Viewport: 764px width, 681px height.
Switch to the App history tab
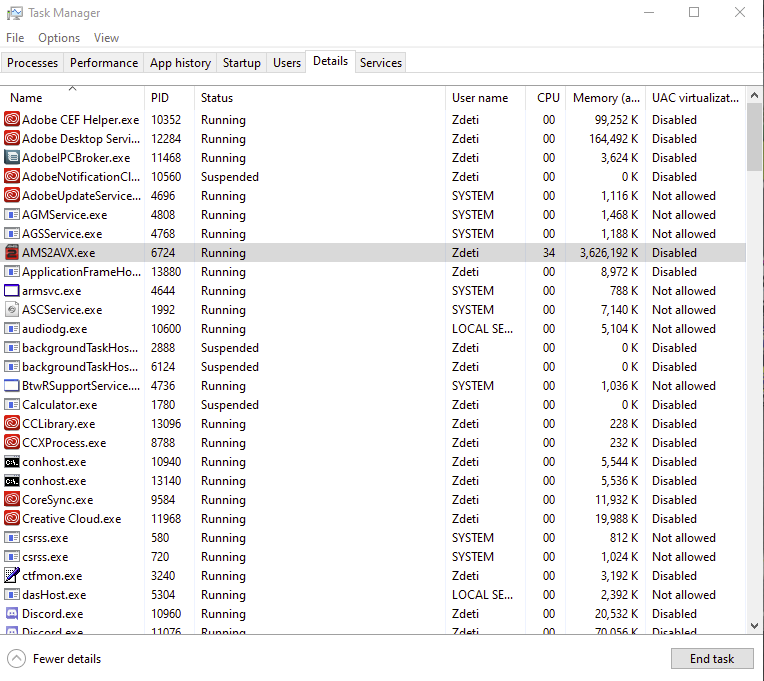[x=180, y=63]
